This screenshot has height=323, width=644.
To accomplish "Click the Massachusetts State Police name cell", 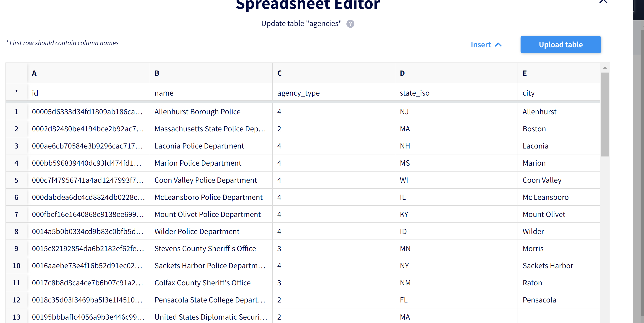I will tap(211, 129).
